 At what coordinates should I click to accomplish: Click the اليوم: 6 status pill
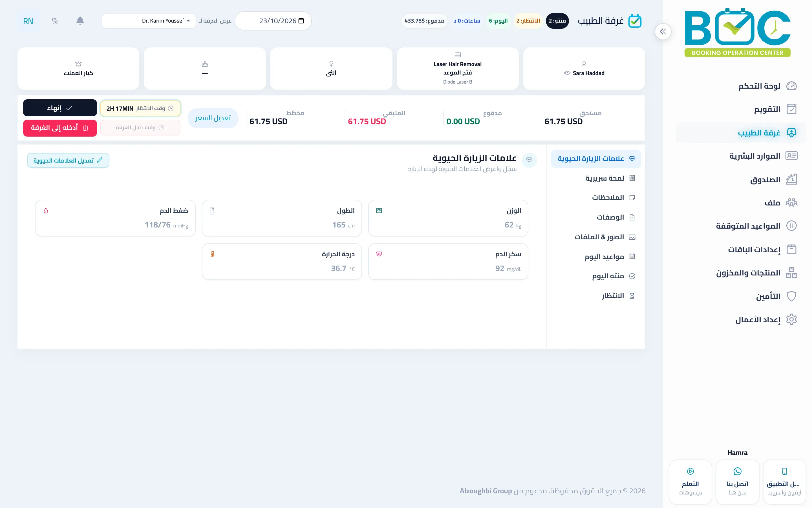pyautogui.click(x=498, y=21)
